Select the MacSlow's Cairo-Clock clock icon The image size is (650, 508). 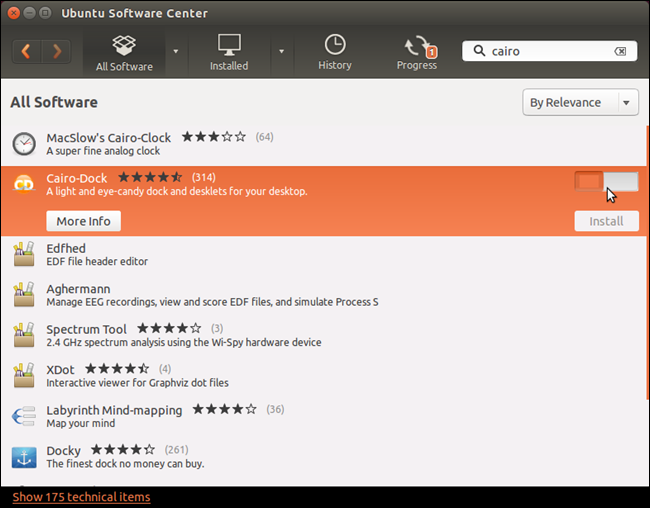[24, 144]
